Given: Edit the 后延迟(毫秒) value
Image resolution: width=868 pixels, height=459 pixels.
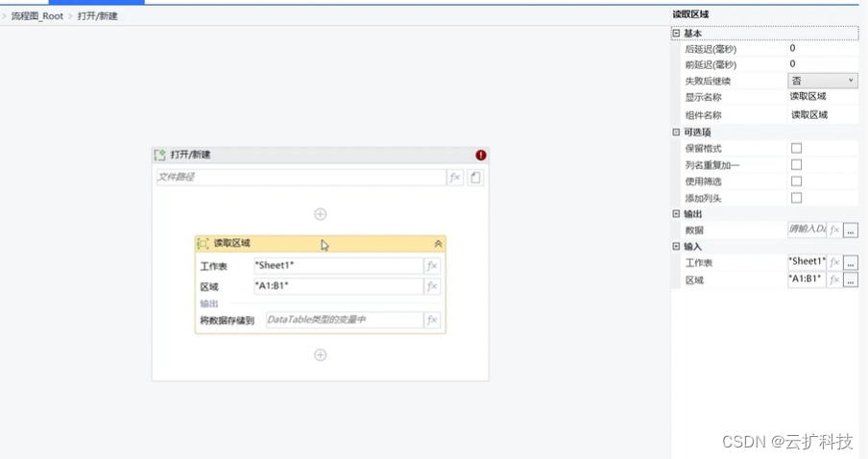Looking at the screenshot, I should click(x=823, y=49).
